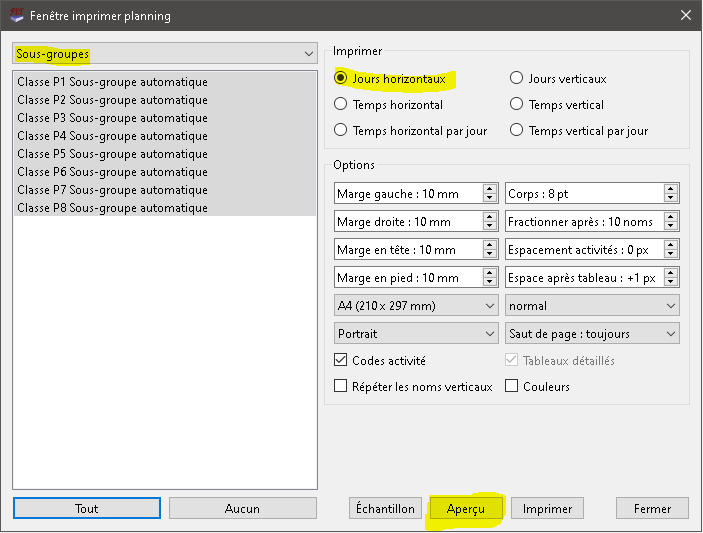Select Classe P3 Sous-groupe automatique in list
Viewport: 703px width, 533px height.
click(113, 118)
